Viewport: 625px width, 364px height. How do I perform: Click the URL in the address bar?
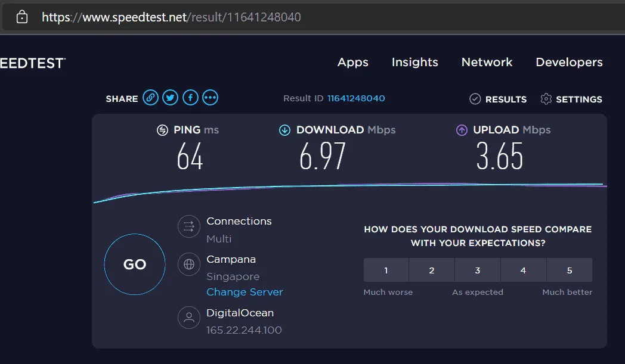pos(171,17)
